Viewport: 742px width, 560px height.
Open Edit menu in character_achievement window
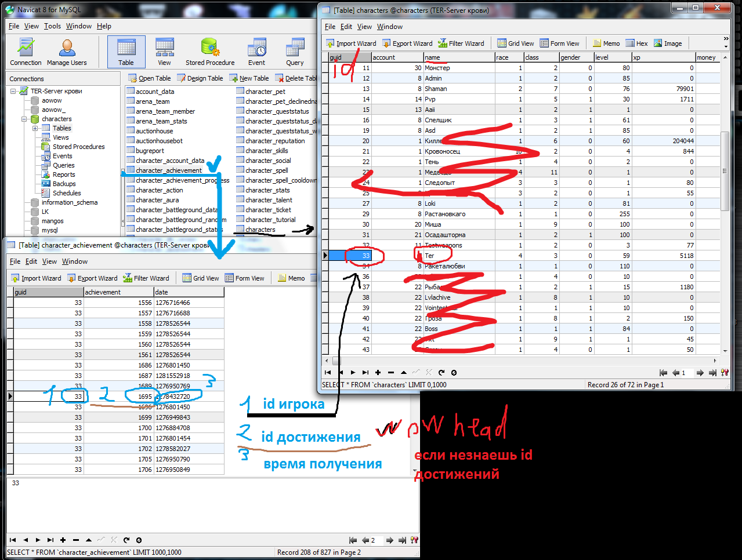click(31, 261)
